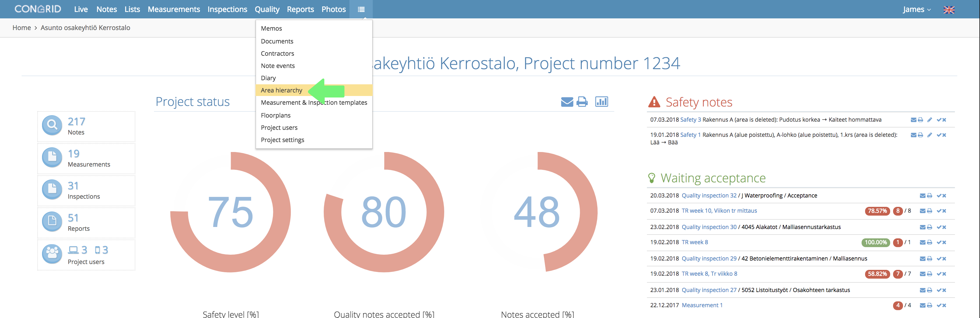The height and width of the screenshot is (318, 980).
Task: Open Measurement & Inspection templates menu item
Action: pos(314,103)
